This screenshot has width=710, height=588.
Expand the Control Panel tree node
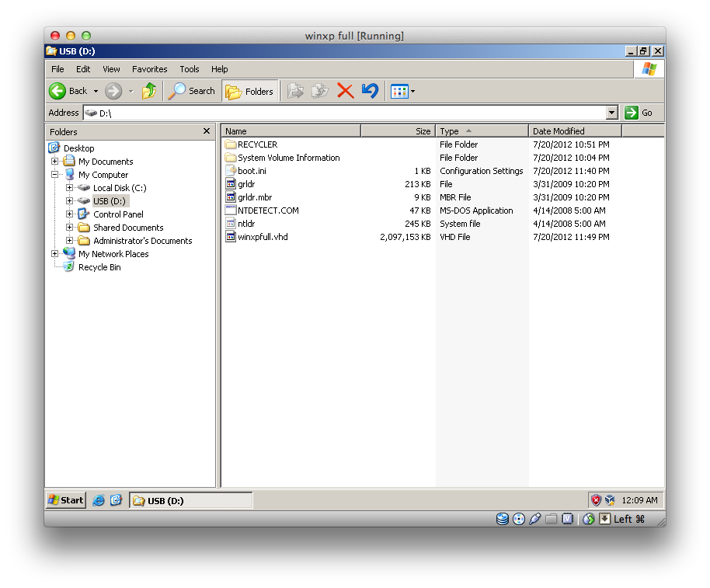(x=69, y=214)
